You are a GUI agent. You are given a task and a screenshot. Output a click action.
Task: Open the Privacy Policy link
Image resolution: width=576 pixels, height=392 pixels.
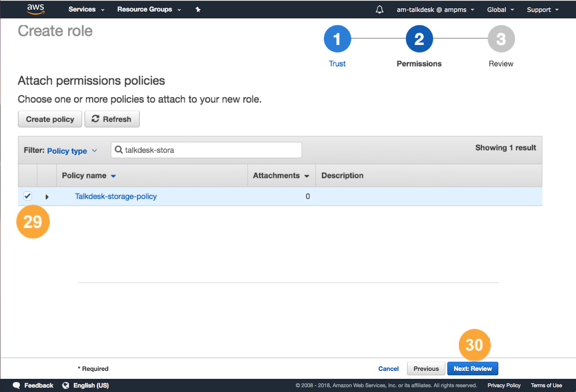504,385
